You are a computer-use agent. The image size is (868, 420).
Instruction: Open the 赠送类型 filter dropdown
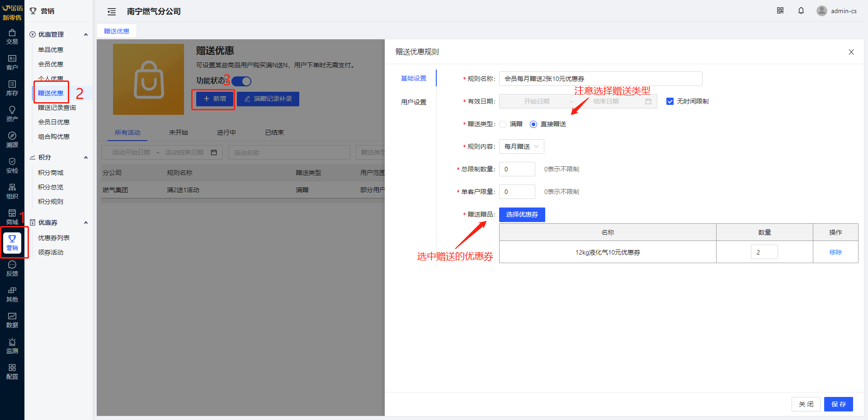click(370, 152)
